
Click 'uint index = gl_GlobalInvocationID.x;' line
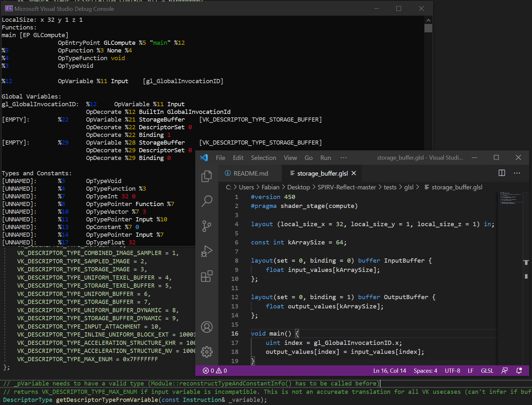(x=334, y=343)
